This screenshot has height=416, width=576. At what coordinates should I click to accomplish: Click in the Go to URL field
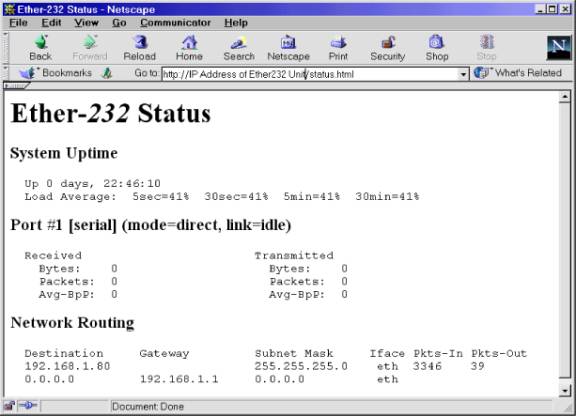[x=310, y=74]
